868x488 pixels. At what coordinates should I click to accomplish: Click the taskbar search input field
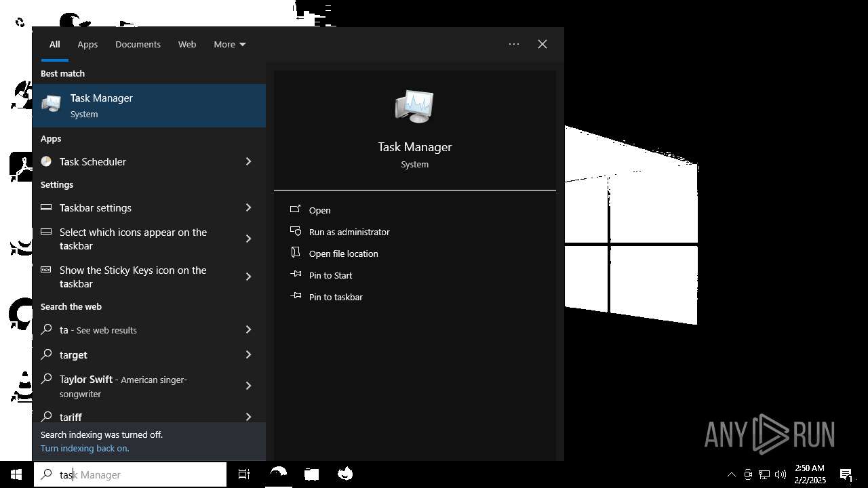point(130,474)
